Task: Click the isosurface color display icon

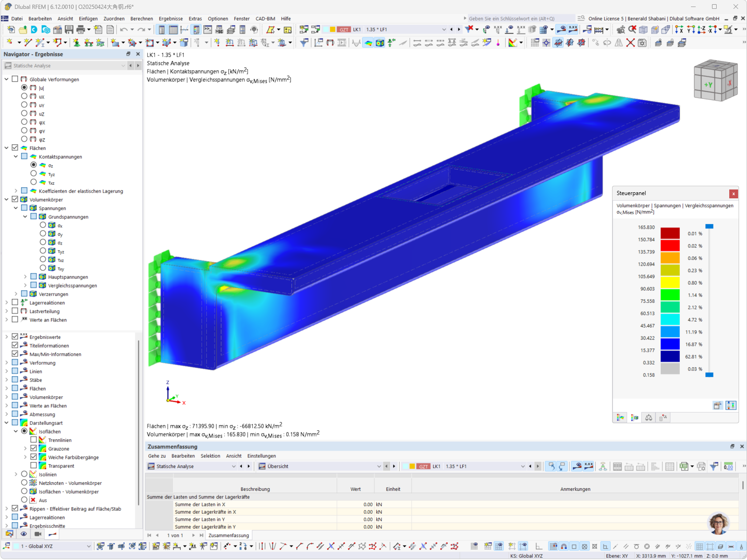Action: [513, 43]
